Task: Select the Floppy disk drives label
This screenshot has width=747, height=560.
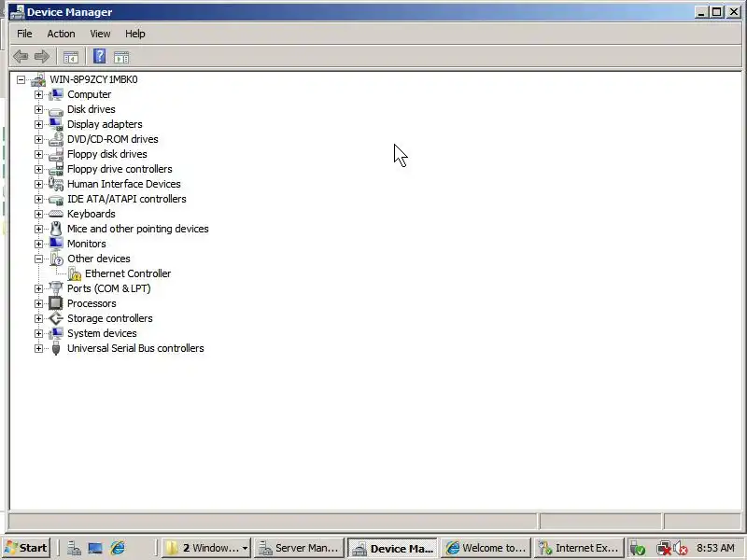Action: [x=107, y=154]
